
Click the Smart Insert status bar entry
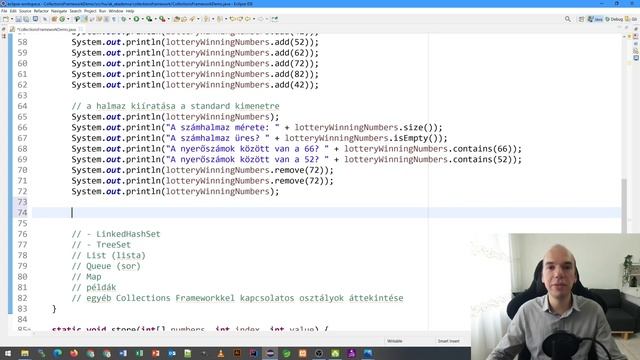point(448,341)
